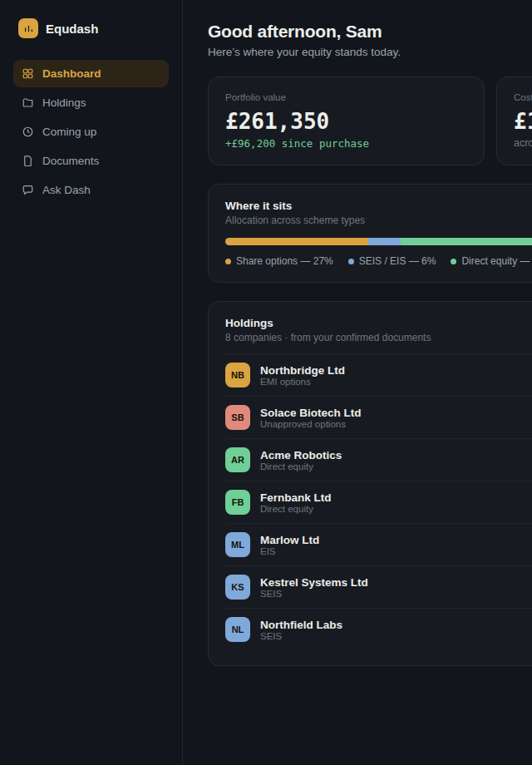Open the Northbridge Ltd holding

[378, 375]
